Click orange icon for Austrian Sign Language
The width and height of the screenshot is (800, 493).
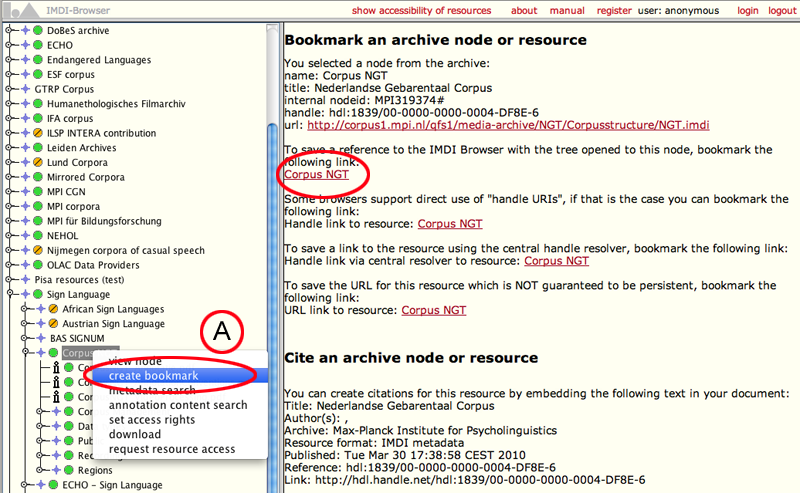(x=53, y=324)
